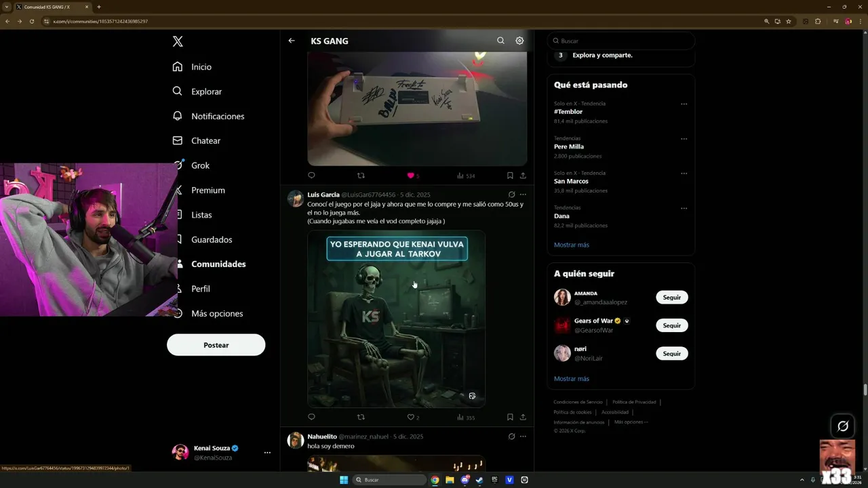Click Mostrar más under trends
868x488 pixels.
click(x=572, y=245)
